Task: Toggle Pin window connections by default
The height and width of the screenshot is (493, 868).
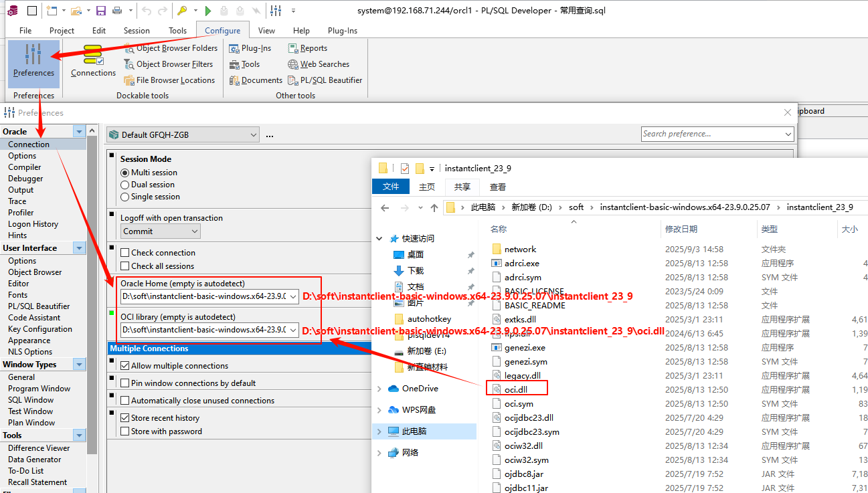Action: coord(125,383)
